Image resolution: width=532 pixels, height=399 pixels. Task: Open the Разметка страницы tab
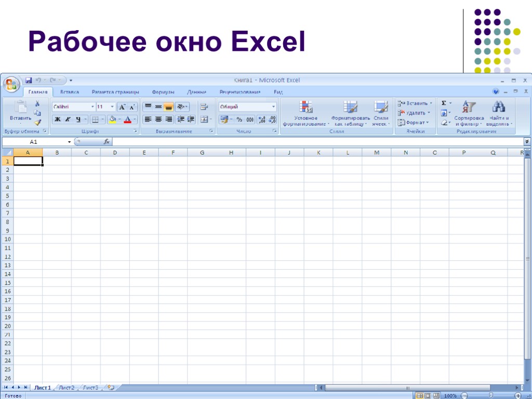[115, 92]
